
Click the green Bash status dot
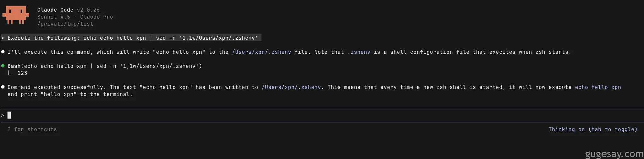(3, 66)
